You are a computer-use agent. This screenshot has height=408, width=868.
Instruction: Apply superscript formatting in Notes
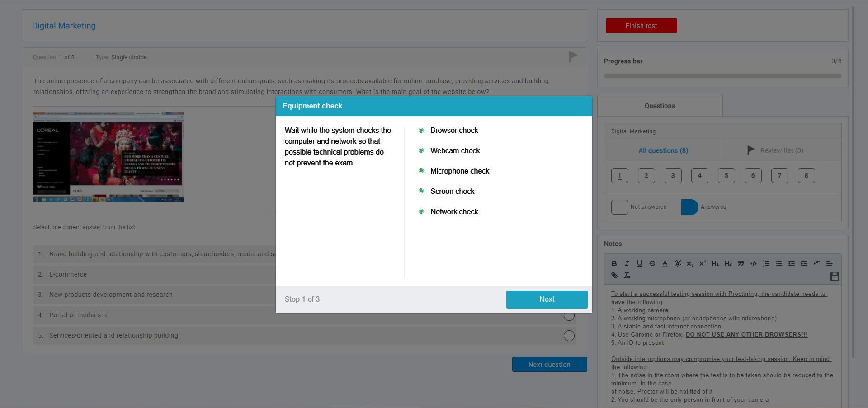702,263
